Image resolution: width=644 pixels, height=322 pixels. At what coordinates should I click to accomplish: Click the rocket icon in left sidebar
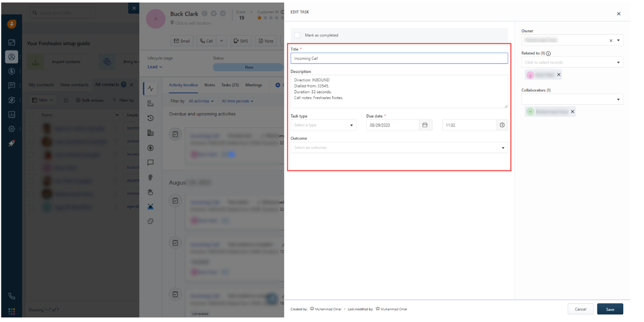12,143
